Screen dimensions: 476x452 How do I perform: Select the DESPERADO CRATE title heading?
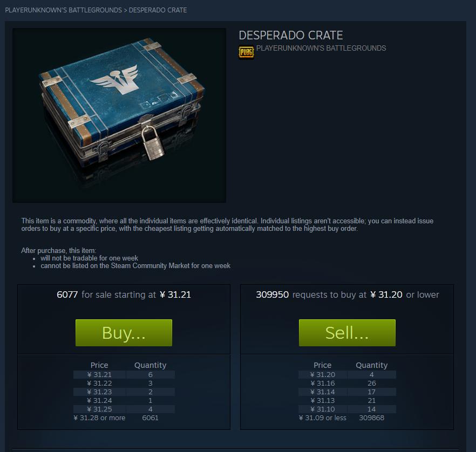tap(291, 36)
